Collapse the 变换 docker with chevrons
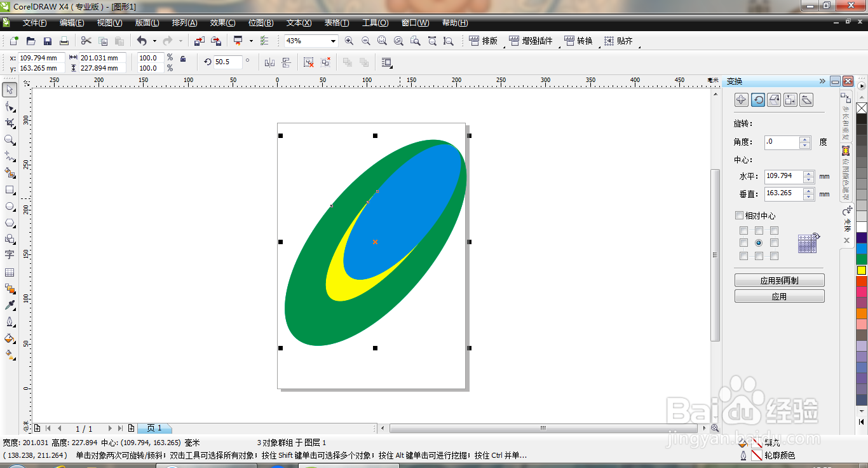 point(822,81)
